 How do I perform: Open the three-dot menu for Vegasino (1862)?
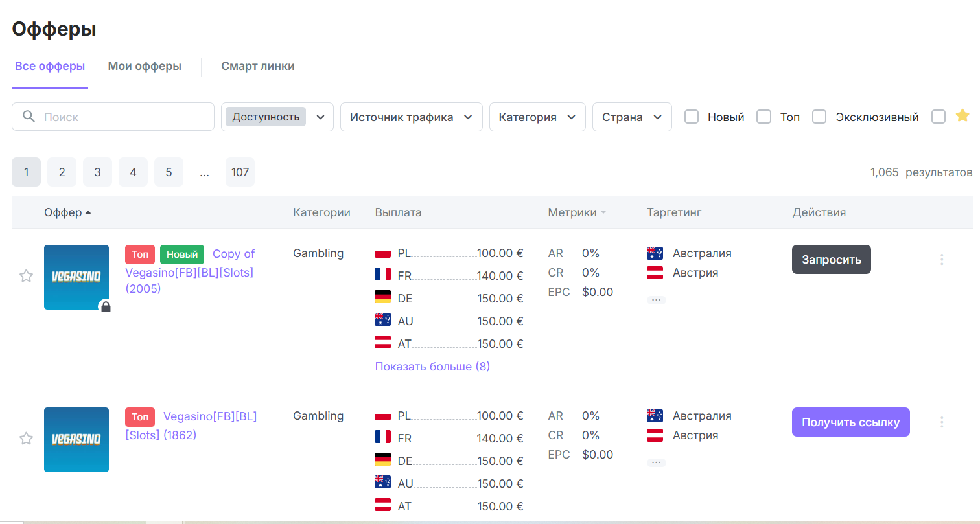tap(942, 422)
